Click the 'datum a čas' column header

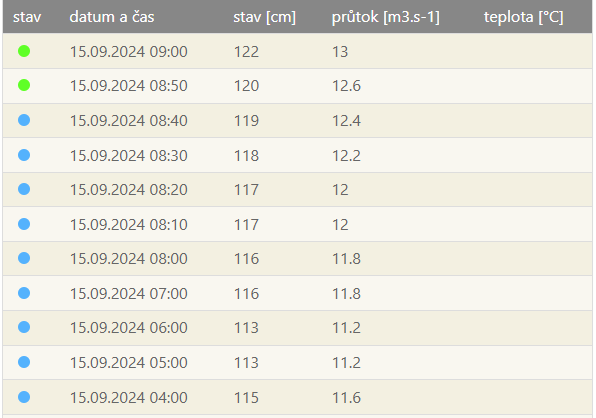pyautogui.click(x=112, y=17)
